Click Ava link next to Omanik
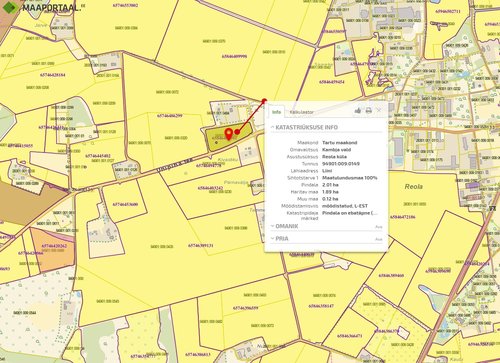The image size is (500, 363). (x=379, y=227)
